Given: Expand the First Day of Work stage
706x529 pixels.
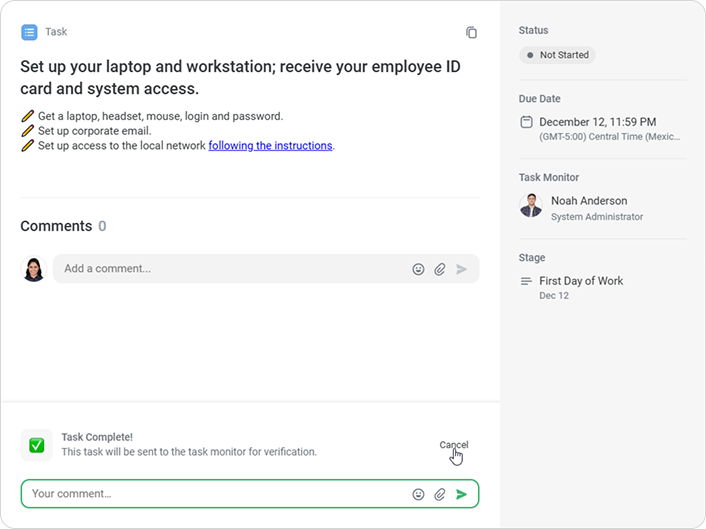Looking at the screenshot, I should tap(581, 281).
